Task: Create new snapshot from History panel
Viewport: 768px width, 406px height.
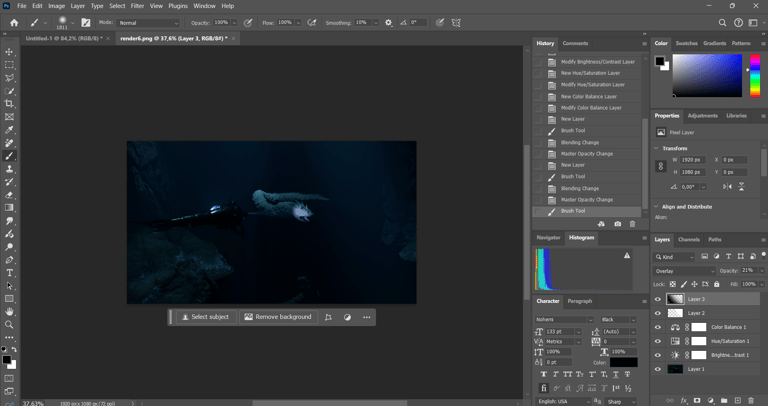Action: (617, 224)
